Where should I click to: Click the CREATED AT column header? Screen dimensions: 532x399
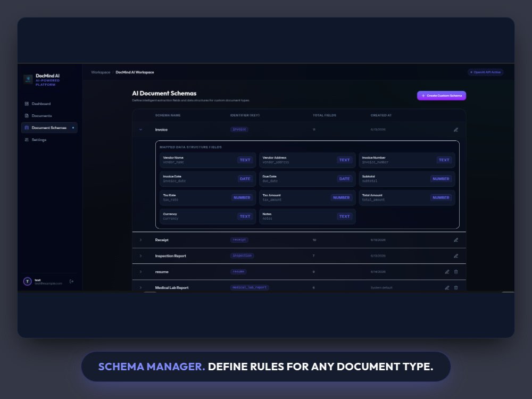coord(381,115)
